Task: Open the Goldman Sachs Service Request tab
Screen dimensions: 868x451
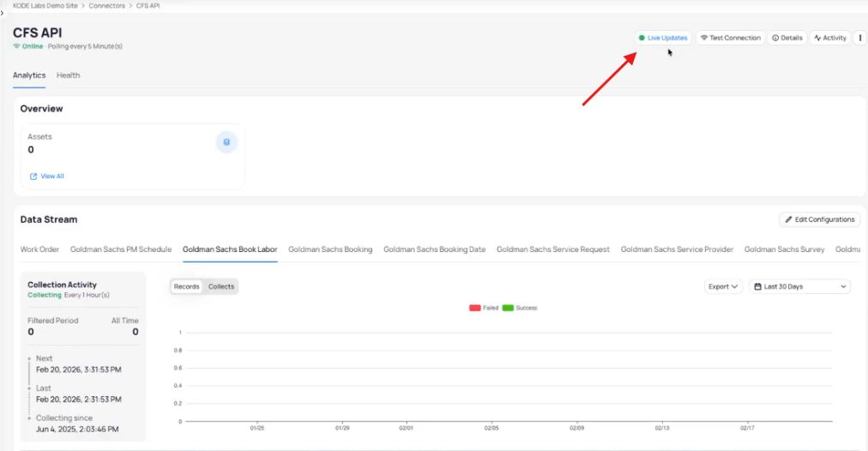Action: pos(552,250)
